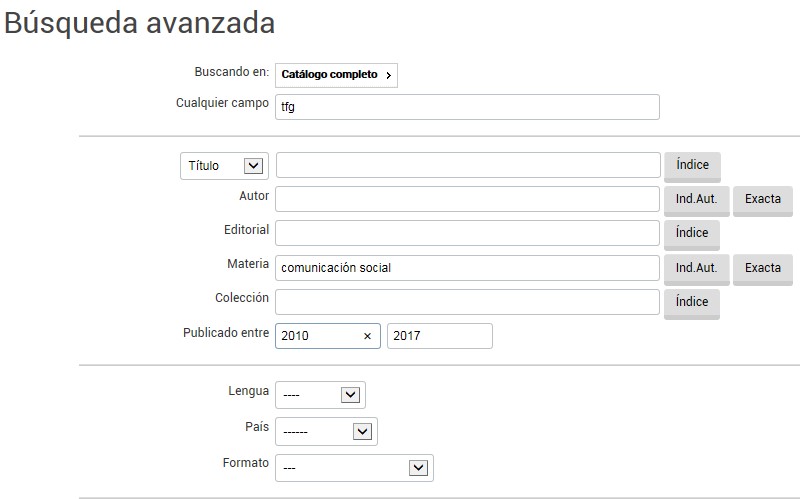Expand the Formato dropdown
Image resolution: width=800 pixels, height=499 pixels.
(355, 468)
